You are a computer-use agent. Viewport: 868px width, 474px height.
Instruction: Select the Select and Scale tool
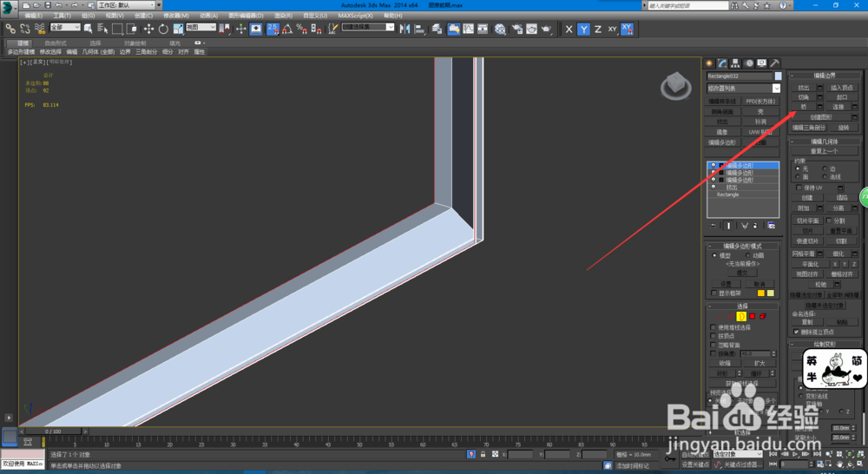[x=178, y=29]
